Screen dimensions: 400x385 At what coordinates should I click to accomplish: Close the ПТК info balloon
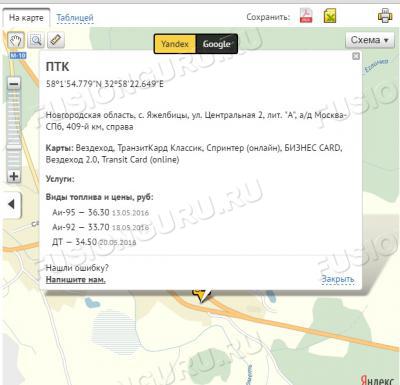click(356, 56)
